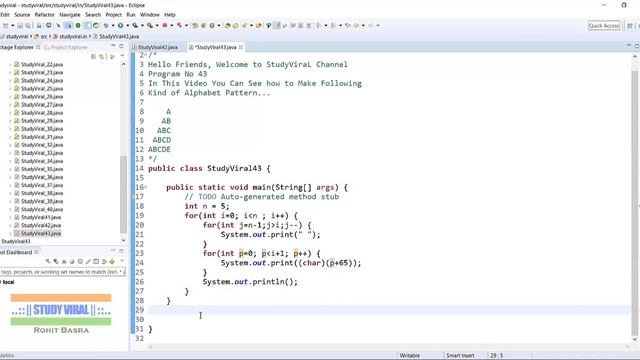Close the Boot Dashboard view tab
This screenshot has height=360, width=640.
point(36,252)
